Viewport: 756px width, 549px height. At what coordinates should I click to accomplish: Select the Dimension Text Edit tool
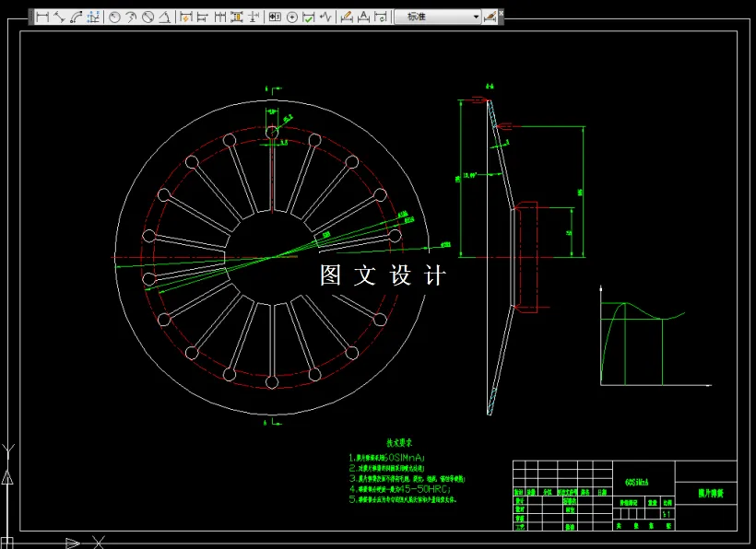point(363,17)
